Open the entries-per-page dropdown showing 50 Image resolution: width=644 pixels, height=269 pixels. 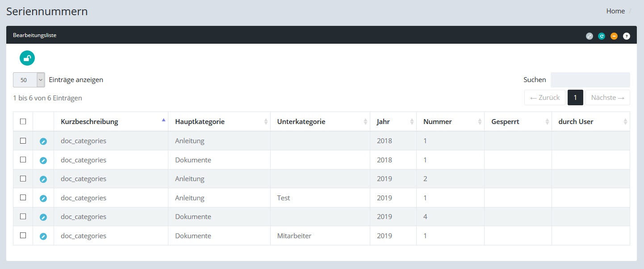point(29,80)
